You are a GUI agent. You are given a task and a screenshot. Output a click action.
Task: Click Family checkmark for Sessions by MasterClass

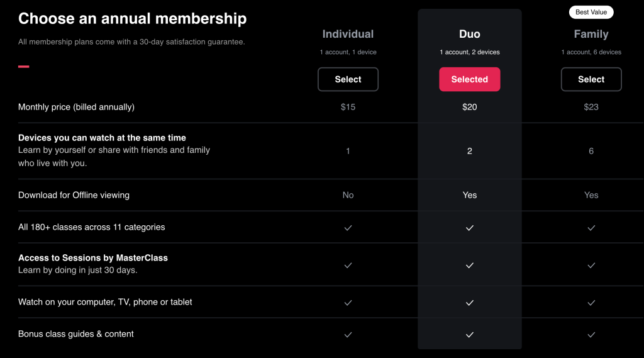tap(591, 266)
